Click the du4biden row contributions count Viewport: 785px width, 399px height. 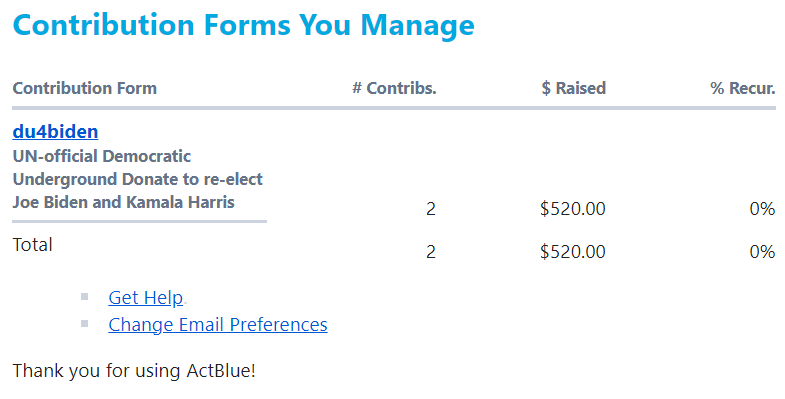pyautogui.click(x=431, y=209)
